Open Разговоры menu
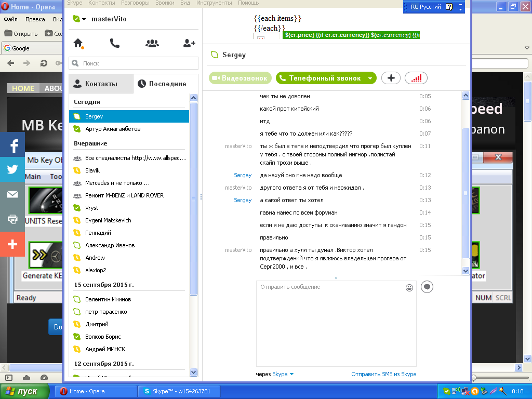The height and width of the screenshot is (399, 532). click(x=135, y=3)
